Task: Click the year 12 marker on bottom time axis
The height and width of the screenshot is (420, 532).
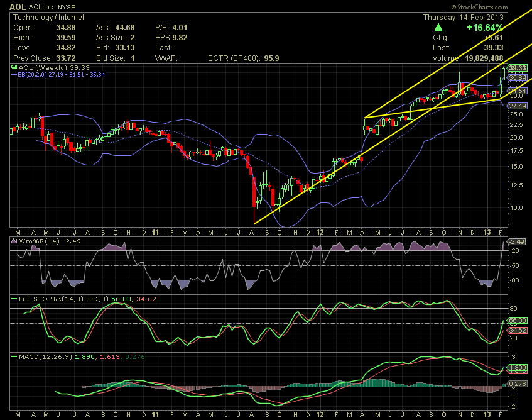Action: 321,415
